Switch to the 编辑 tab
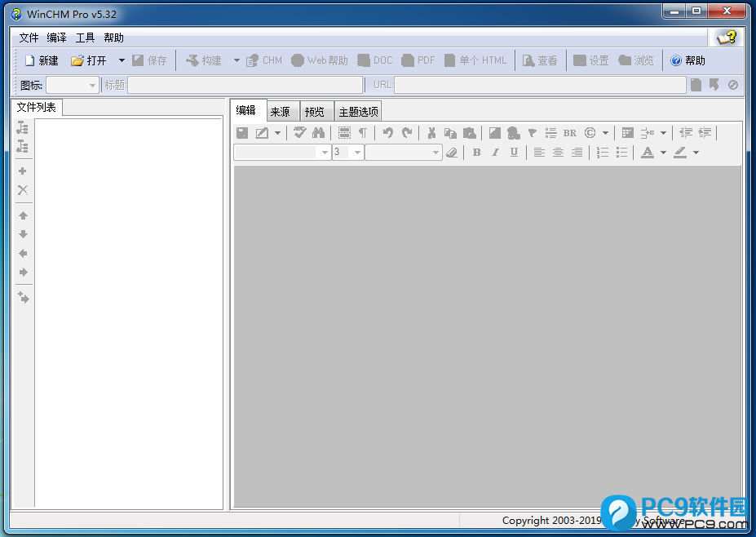 pyautogui.click(x=246, y=110)
